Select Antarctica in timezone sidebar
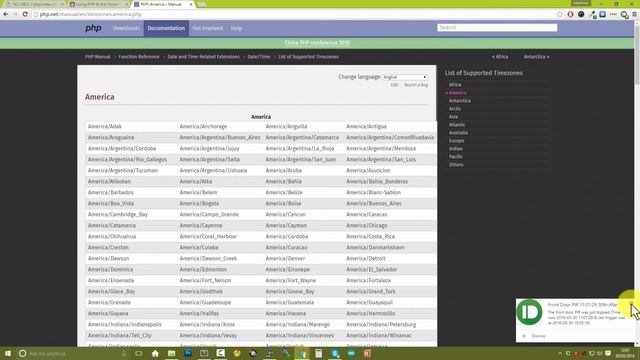 460,100
